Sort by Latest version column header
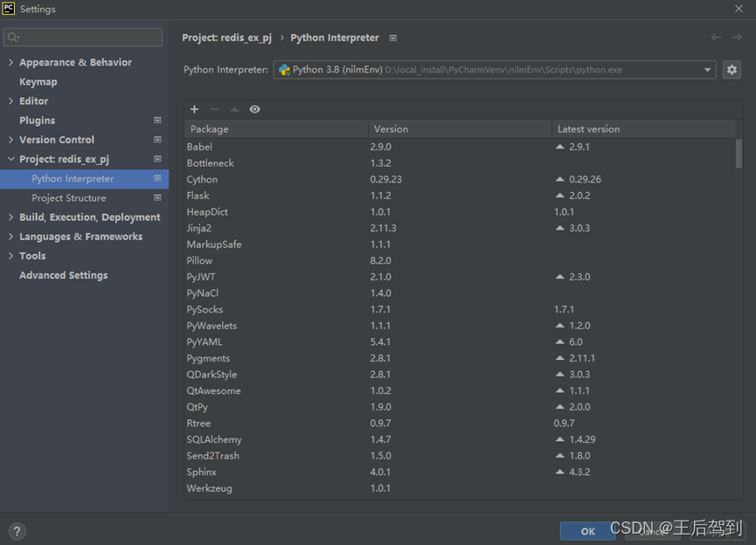 (x=643, y=129)
